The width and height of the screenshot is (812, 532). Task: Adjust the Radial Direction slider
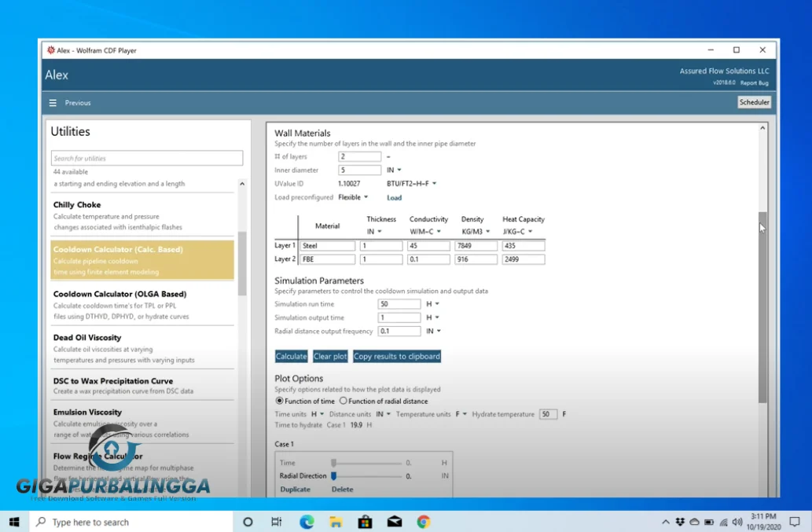(334, 476)
